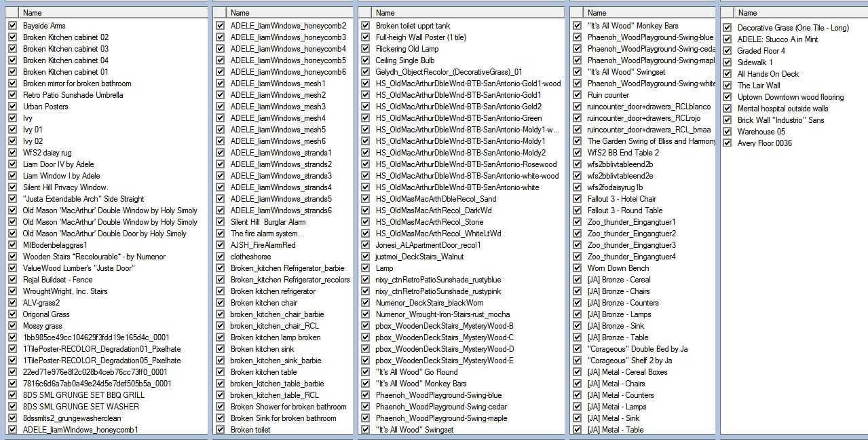Click ADELE: Stucco A in Mint

click(x=778, y=39)
